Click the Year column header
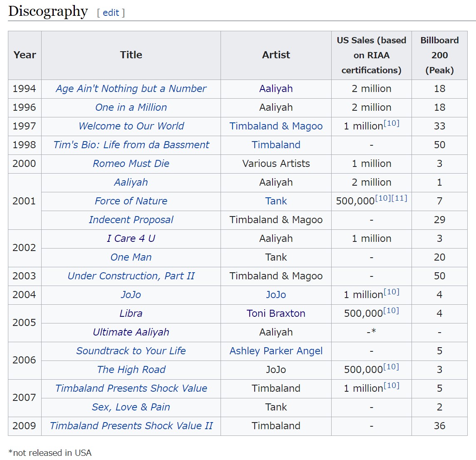This screenshot has width=476, height=460. [25, 55]
